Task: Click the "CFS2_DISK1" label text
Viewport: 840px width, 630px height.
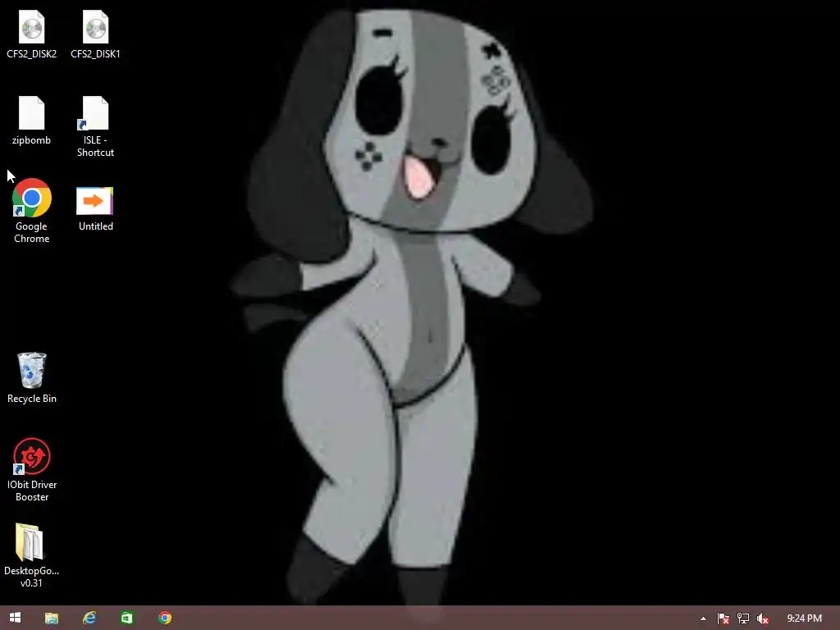Action: click(95, 53)
